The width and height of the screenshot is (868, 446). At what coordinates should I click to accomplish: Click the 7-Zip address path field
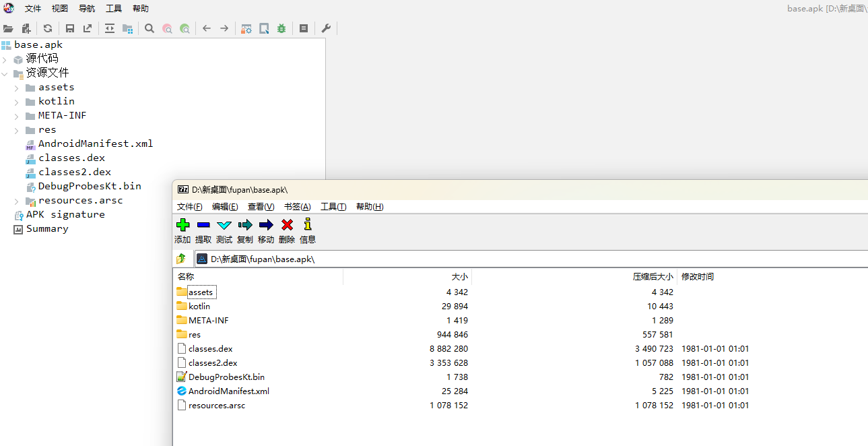point(525,259)
